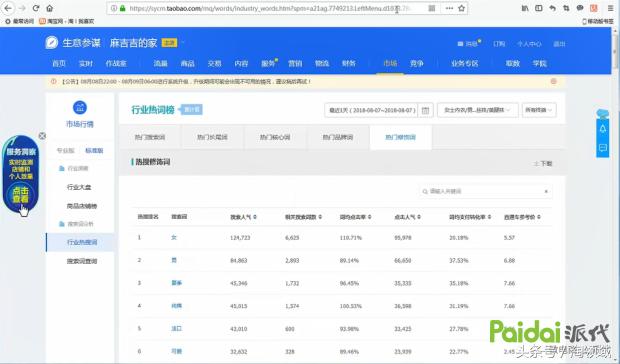Click the 淘宝网 bookmark in bookmarks bar

point(67,21)
